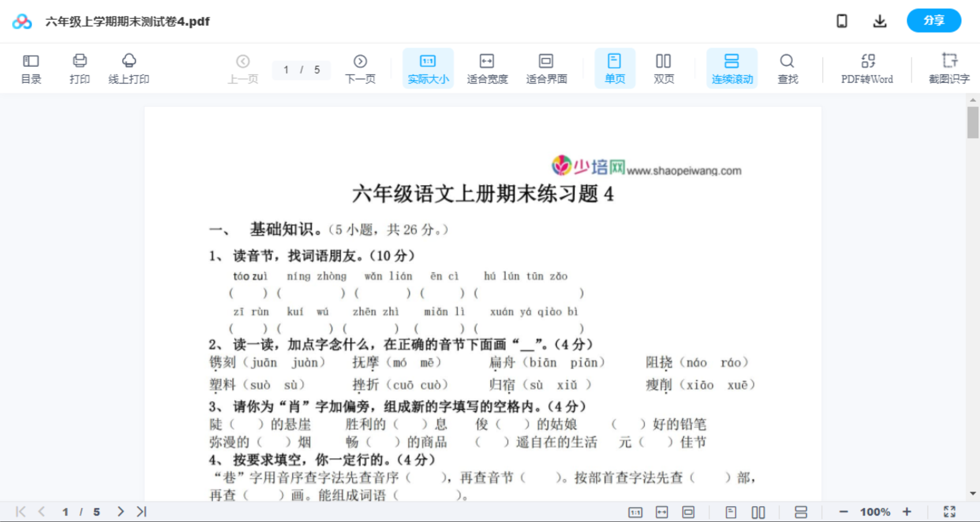The height and width of the screenshot is (522, 980).
Task: Switch to 适合界面 fit-to-page display
Action: (546, 68)
